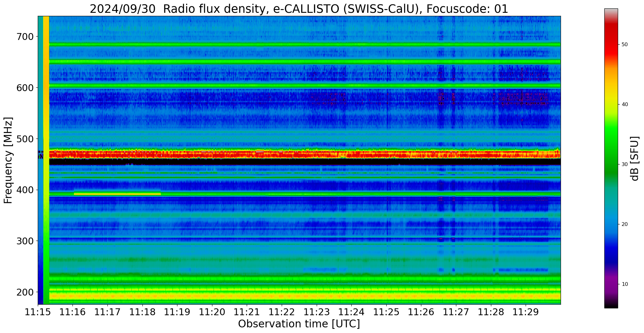Click the 300 frequency tick label
Image resolution: width=644 pixels, height=333 pixels.
coord(25,241)
